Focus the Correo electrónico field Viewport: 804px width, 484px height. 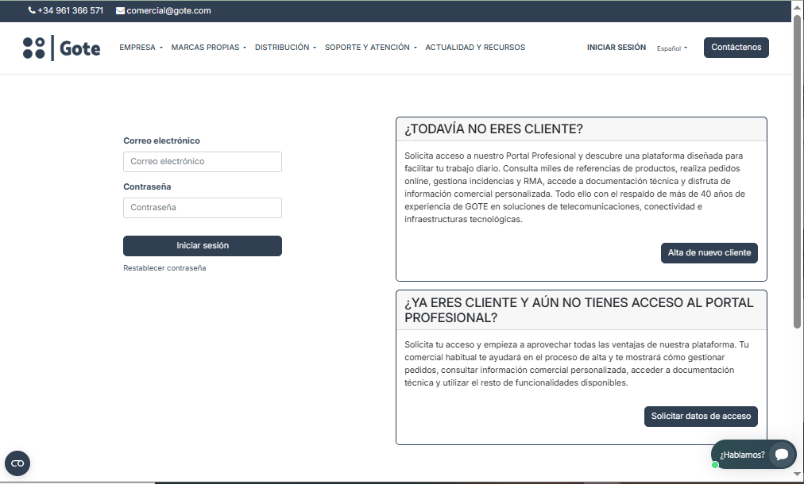coord(202,162)
